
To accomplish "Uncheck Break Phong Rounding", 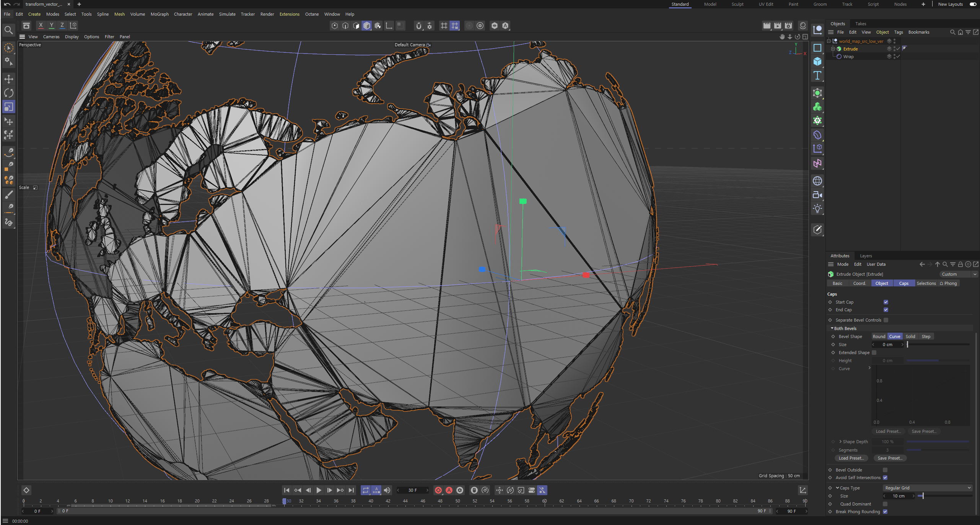I will 885,512.
